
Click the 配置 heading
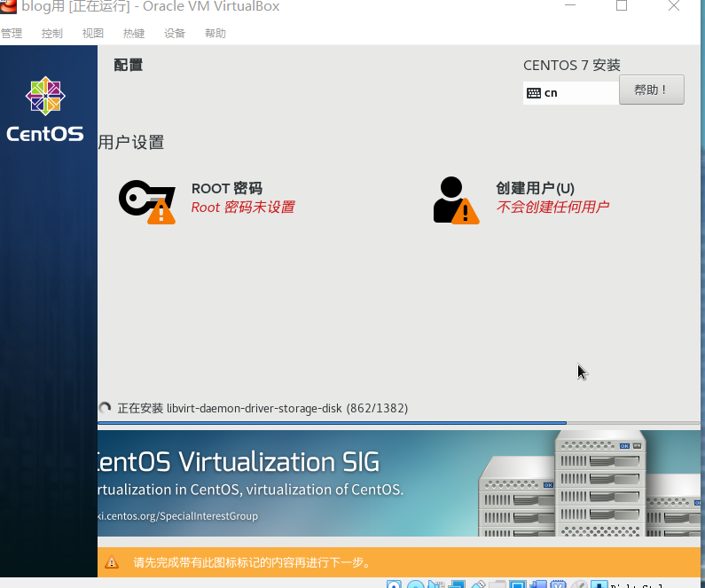coord(128,65)
